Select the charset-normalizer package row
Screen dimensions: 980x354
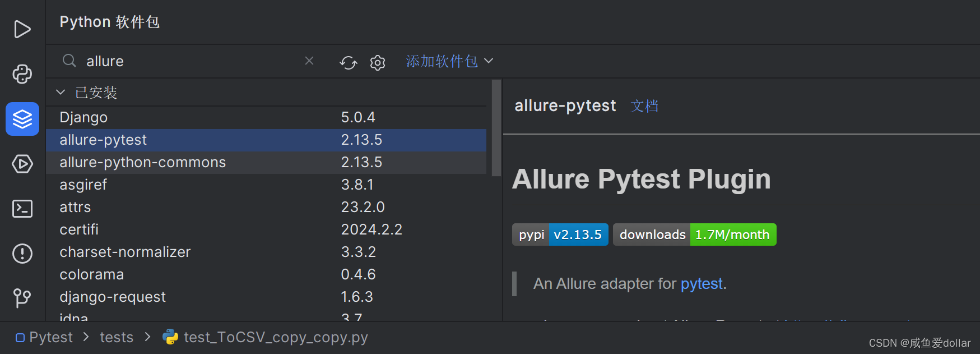point(266,252)
